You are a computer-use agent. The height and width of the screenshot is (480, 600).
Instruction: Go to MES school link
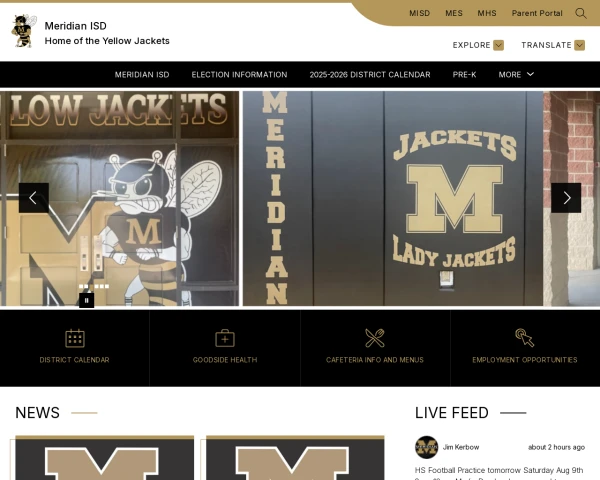click(x=454, y=13)
